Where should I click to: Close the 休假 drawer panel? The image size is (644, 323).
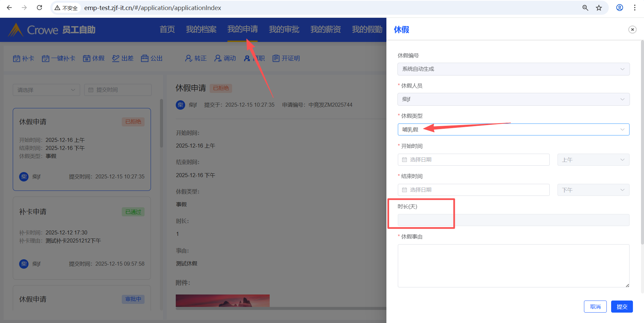tap(632, 30)
